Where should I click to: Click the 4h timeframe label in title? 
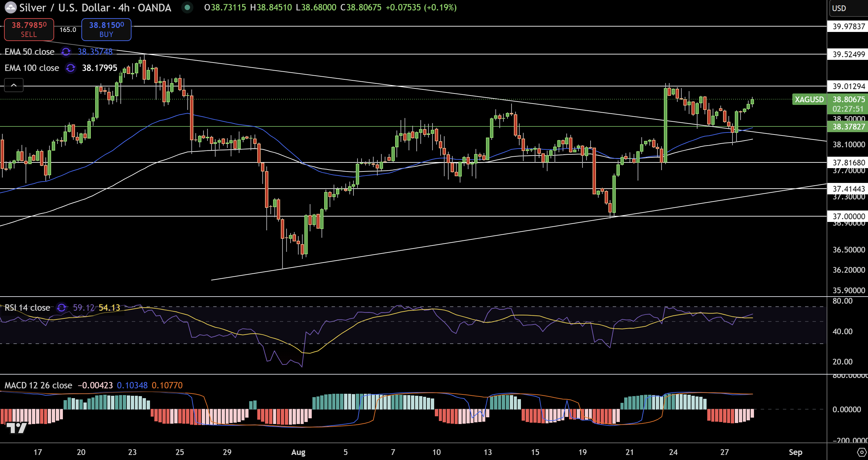tap(124, 7)
